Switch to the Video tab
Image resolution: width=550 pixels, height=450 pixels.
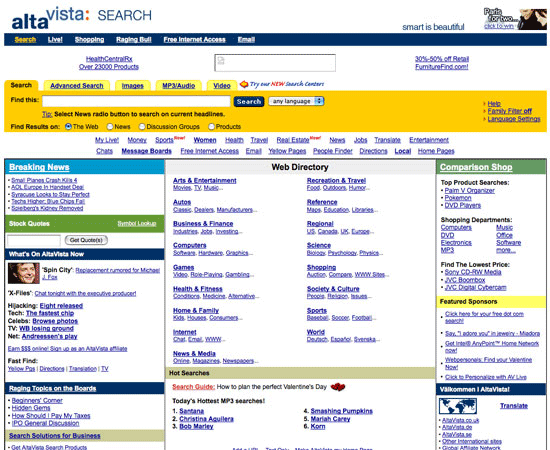[x=222, y=86]
